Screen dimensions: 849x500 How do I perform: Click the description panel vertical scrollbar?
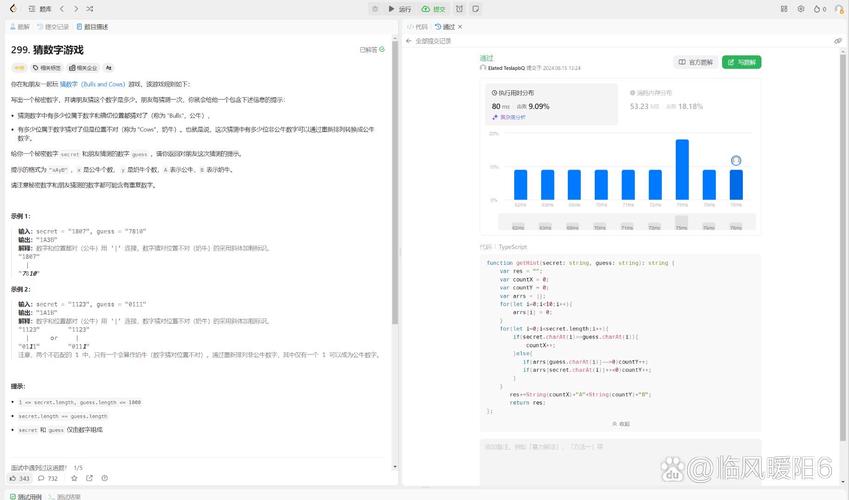click(395, 181)
